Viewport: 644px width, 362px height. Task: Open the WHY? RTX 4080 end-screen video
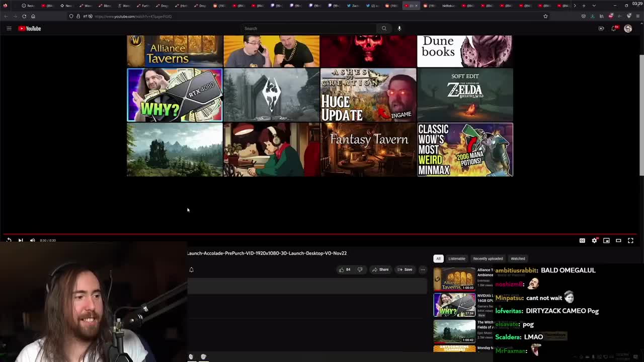[175, 95]
